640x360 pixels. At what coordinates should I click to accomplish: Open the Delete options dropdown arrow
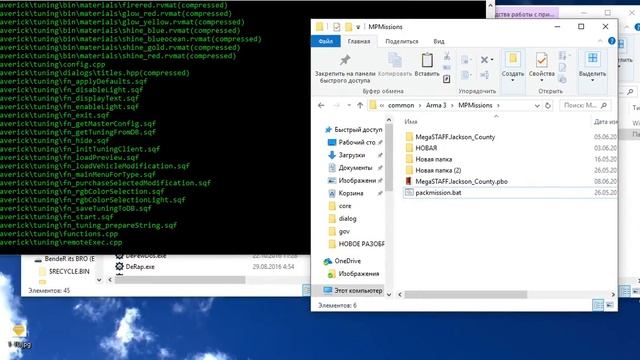pyautogui.click(x=492, y=60)
